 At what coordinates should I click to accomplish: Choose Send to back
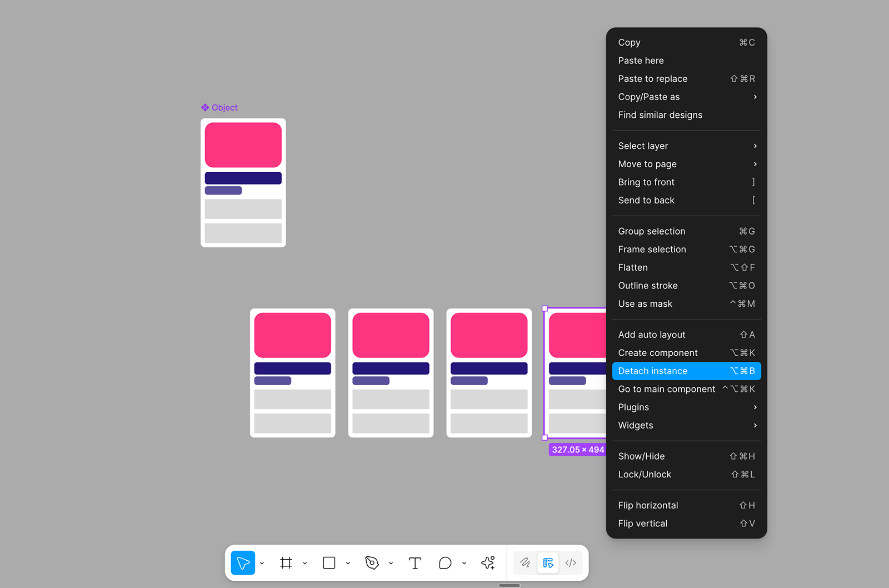686,200
